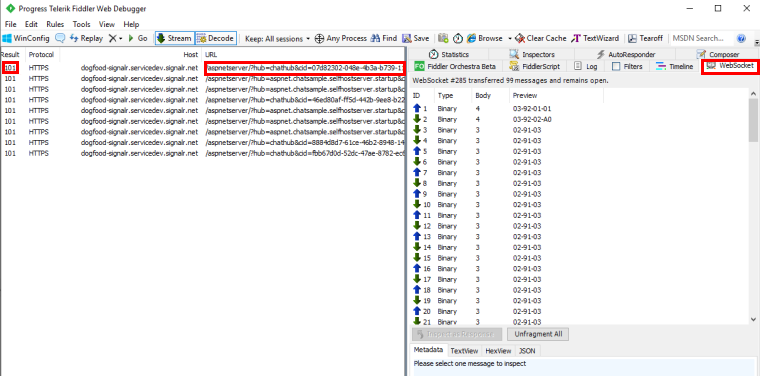Click the Go resume button
Screen dimensions: 760x376
pos(138,38)
